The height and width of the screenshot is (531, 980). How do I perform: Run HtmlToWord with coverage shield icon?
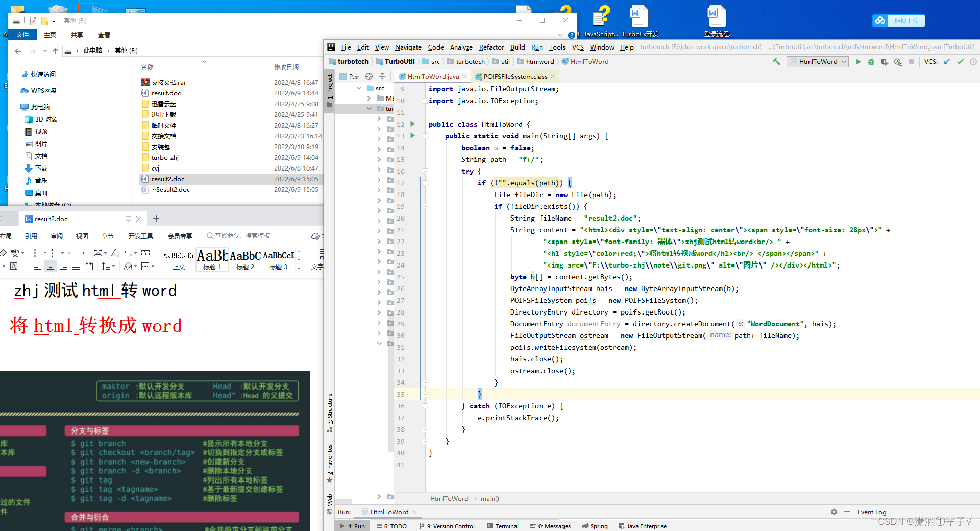click(x=885, y=62)
